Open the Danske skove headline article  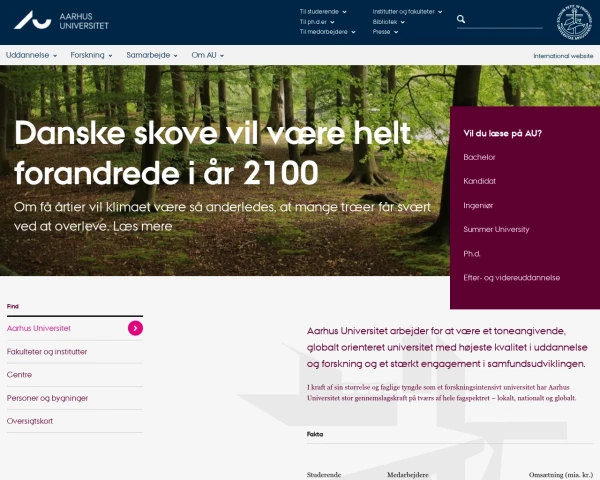click(212, 153)
